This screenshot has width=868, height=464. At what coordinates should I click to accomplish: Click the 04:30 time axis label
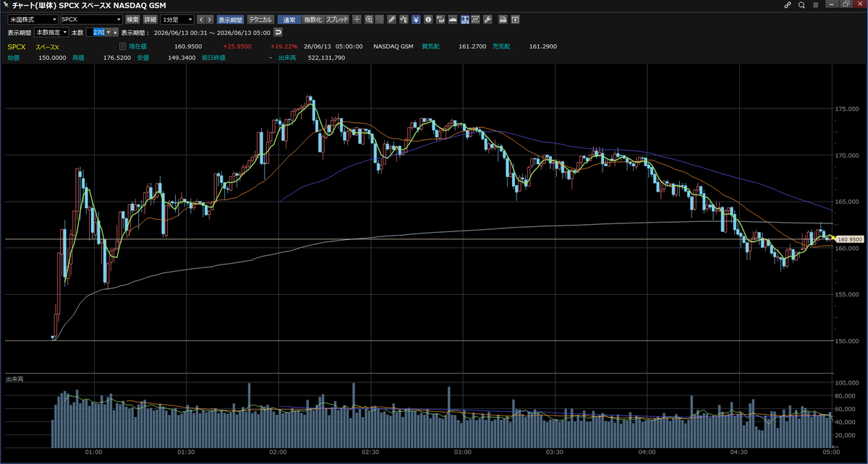tap(739, 452)
